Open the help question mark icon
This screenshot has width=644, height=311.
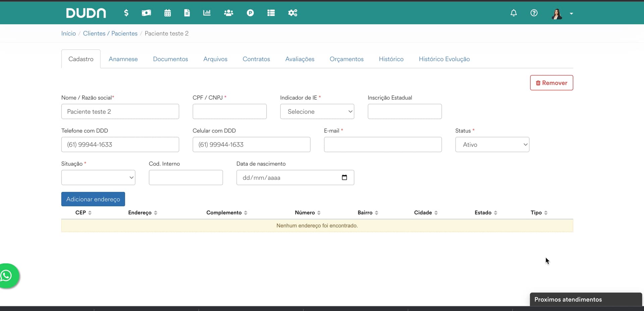534,13
